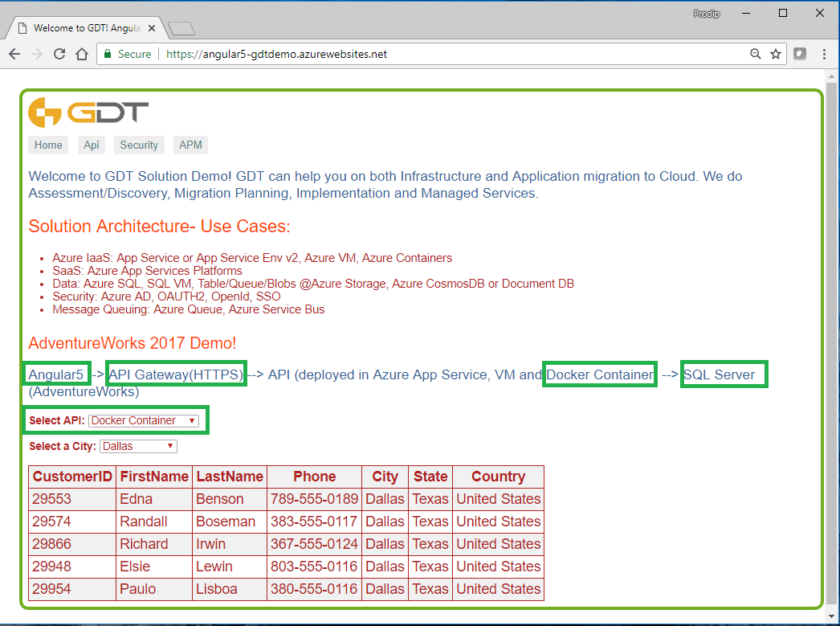Click first name Paulo
Viewport: 840px width, 626px height.
[x=137, y=589]
